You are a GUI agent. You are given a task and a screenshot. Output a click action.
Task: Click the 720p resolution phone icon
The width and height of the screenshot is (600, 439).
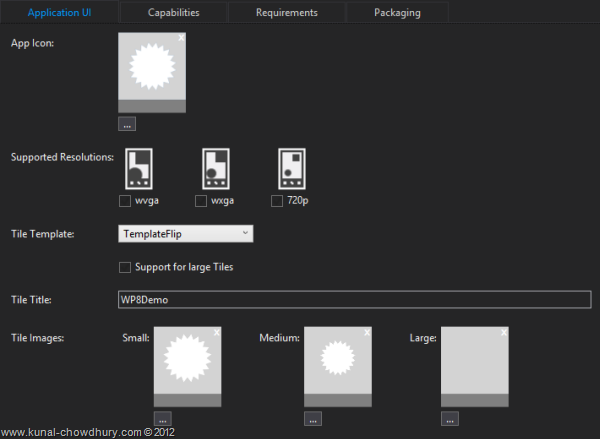[x=292, y=169]
